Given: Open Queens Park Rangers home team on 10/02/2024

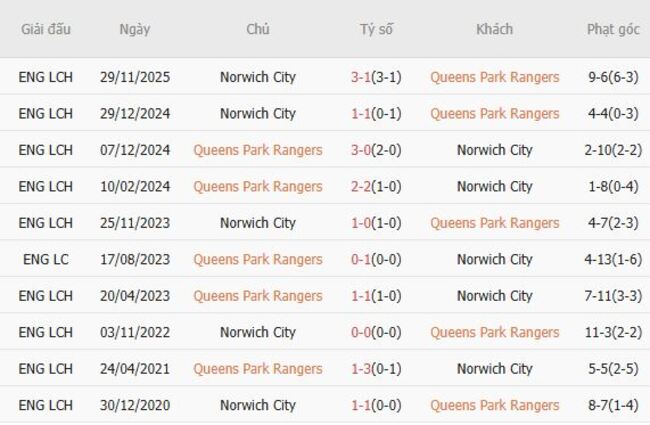Looking at the screenshot, I should [257, 187].
